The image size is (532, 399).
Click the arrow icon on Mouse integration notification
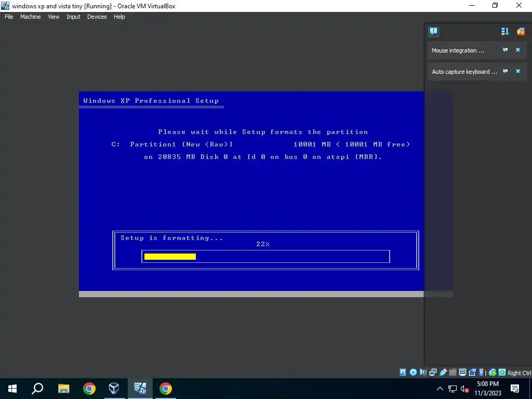505,50
